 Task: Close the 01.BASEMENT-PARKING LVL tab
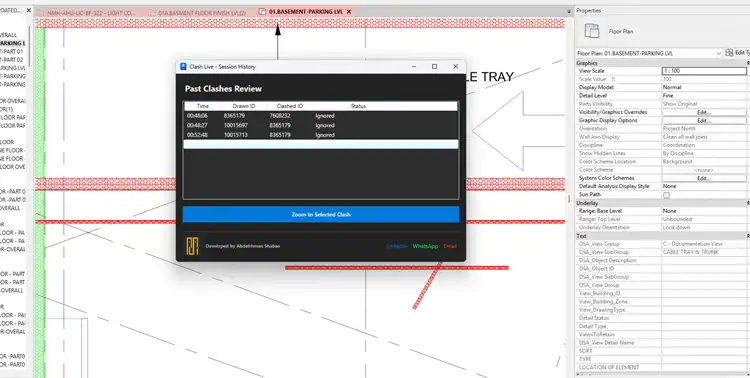[349, 11]
